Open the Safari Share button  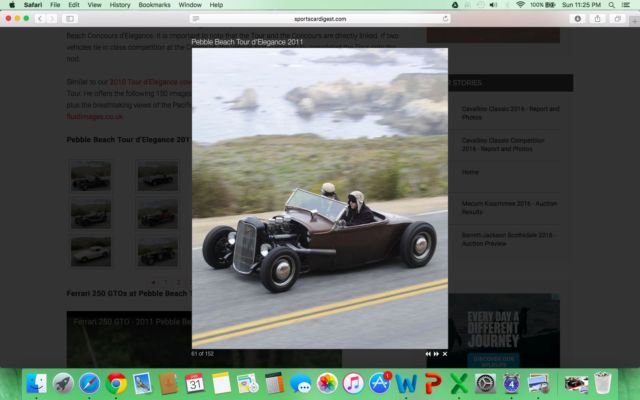(x=597, y=18)
